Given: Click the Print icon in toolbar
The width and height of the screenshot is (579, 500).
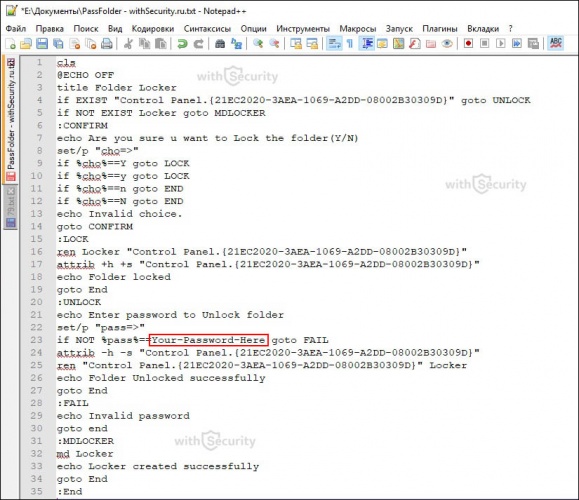Looking at the screenshot, I should (107, 44).
